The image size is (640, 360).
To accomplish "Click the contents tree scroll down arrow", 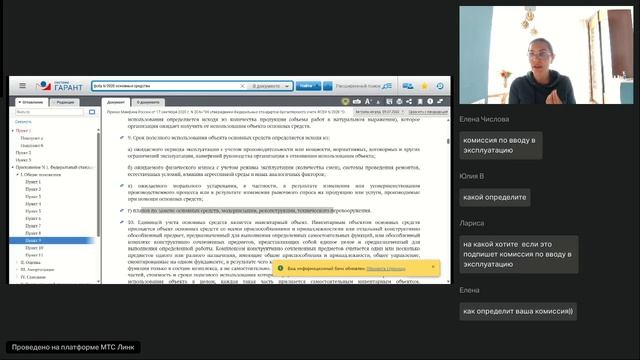I will pyautogui.click(x=98, y=281).
